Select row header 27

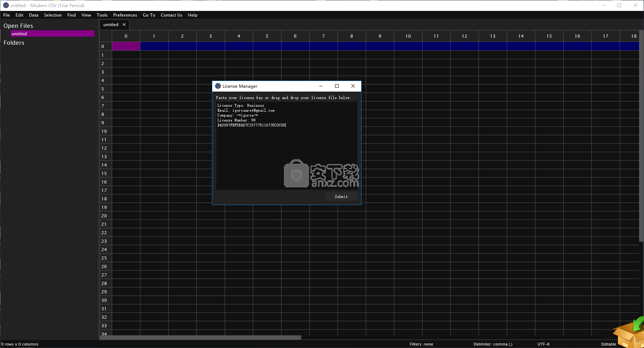pyautogui.click(x=106, y=275)
